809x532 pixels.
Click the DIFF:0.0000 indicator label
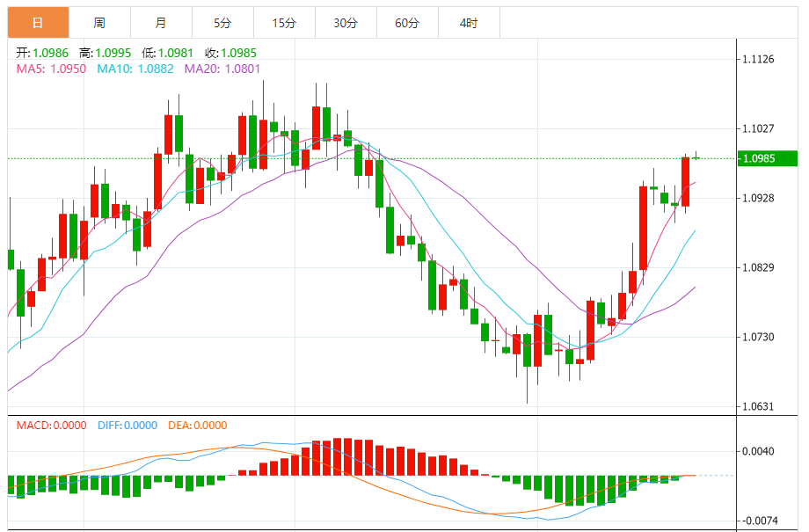point(128,426)
